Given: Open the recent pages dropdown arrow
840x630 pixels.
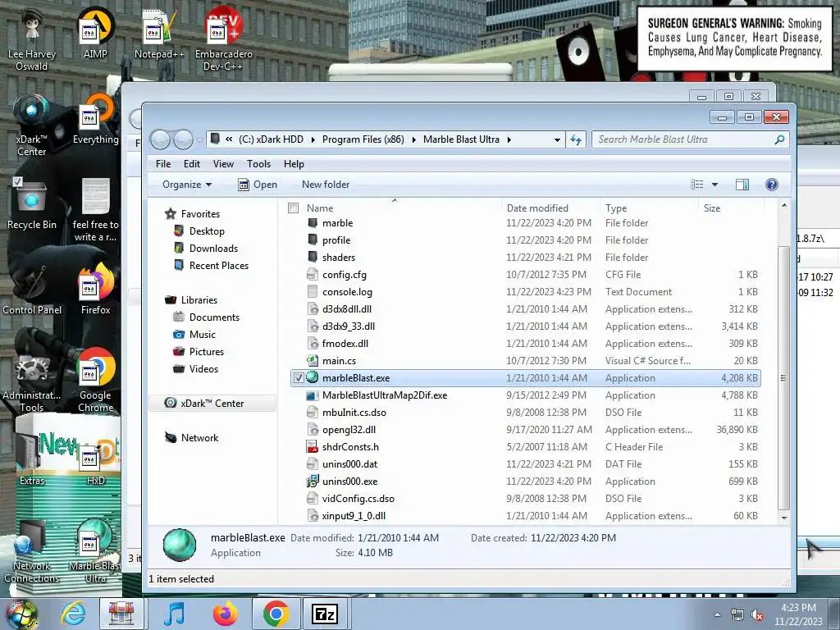Looking at the screenshot, I should click(200, 140).
